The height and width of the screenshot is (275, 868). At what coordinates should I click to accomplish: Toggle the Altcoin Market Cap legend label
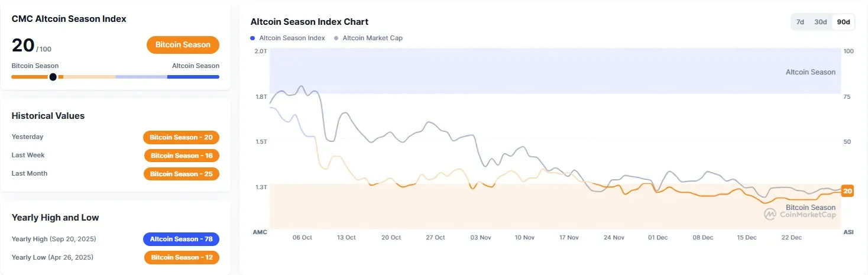pyautogui.click(x=373, y=38)
